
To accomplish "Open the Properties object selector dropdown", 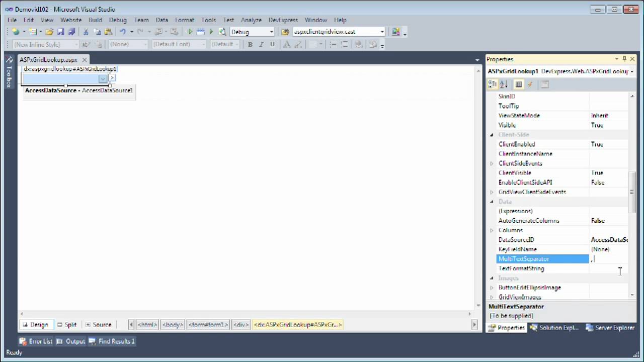I will (632, 71).
